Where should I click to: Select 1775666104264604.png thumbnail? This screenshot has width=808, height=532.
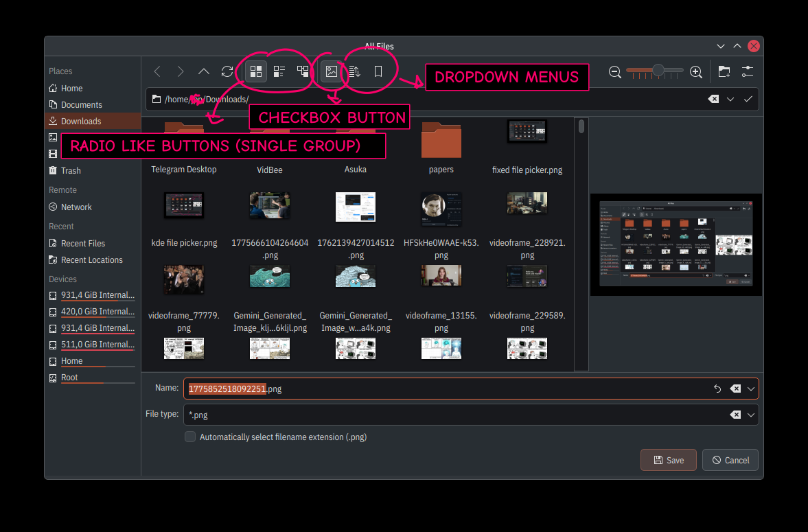coord(270,206)
